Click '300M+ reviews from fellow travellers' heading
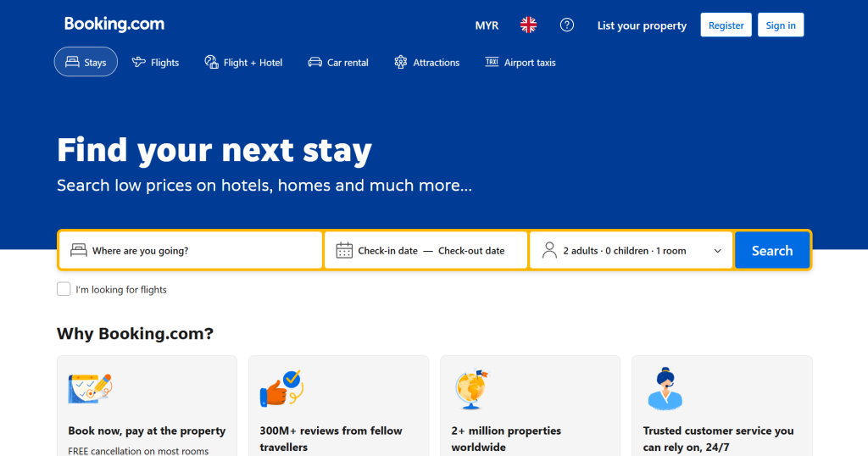Screen dimensions: 868x456 tap(331, 439)
